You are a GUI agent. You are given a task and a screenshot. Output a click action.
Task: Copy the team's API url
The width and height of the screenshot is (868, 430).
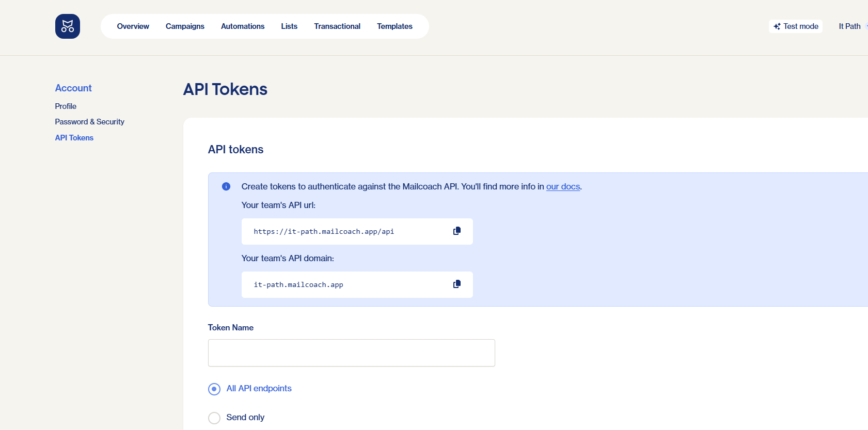pos(456,231)
